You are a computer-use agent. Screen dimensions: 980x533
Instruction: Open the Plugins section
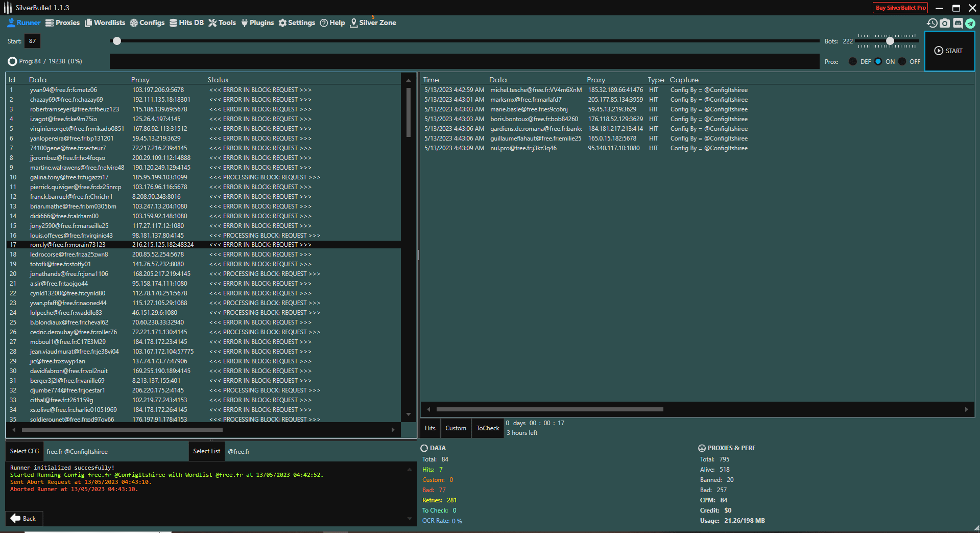click(257, 22)
